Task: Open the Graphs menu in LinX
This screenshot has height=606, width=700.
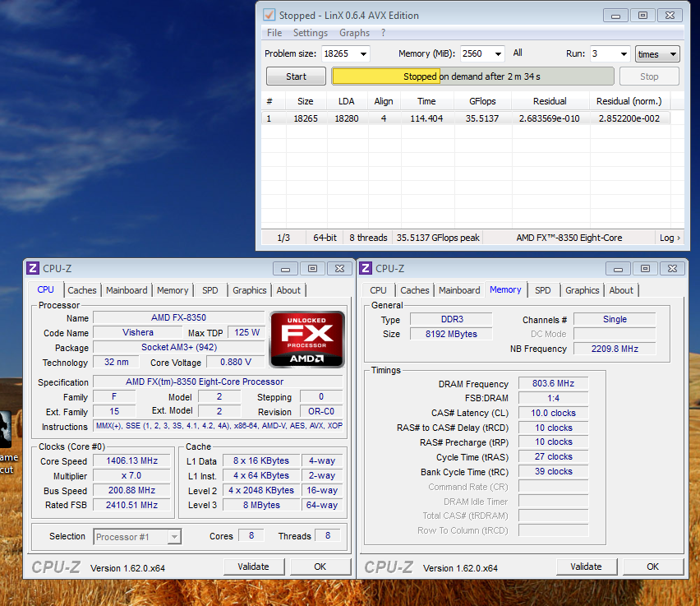Action: 354,33
